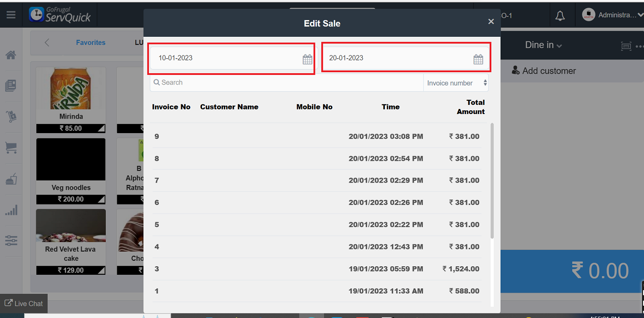Click the Veg noodles ₹ 200.00 price bar
Viewport: 644px width, 318px height.
[x=71, y=199]
